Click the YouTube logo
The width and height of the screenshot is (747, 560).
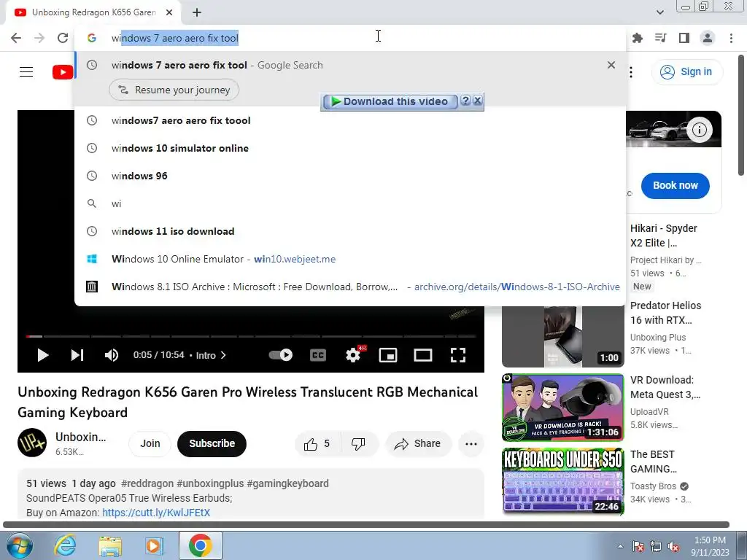click(x=63, y=72)
